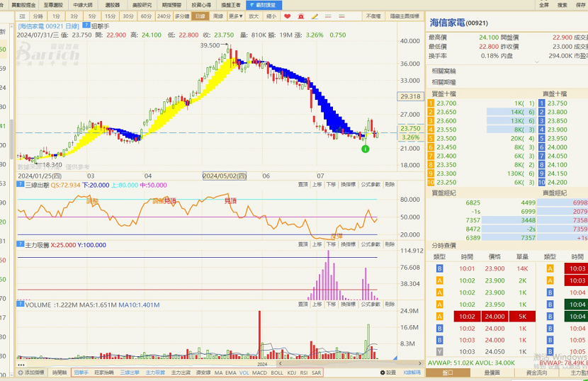Switch to the 周線 weekly chart tab

point(218,16)
